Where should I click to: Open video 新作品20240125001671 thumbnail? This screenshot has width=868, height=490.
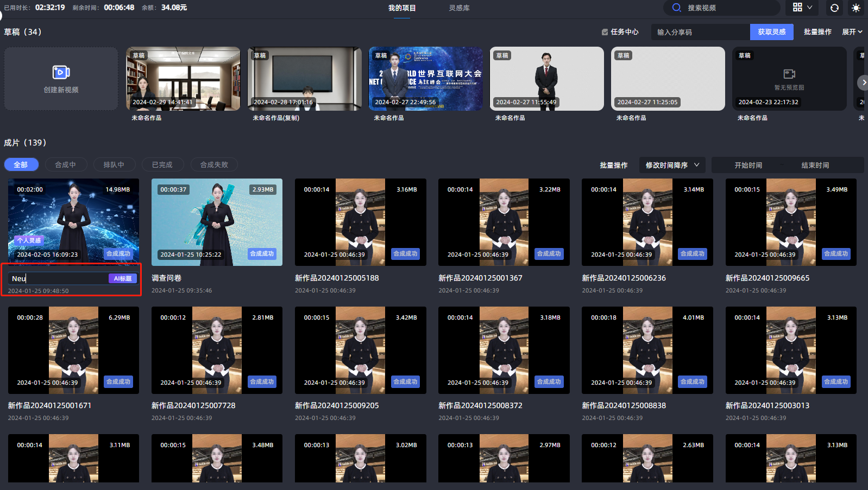[x=73, y=350]
